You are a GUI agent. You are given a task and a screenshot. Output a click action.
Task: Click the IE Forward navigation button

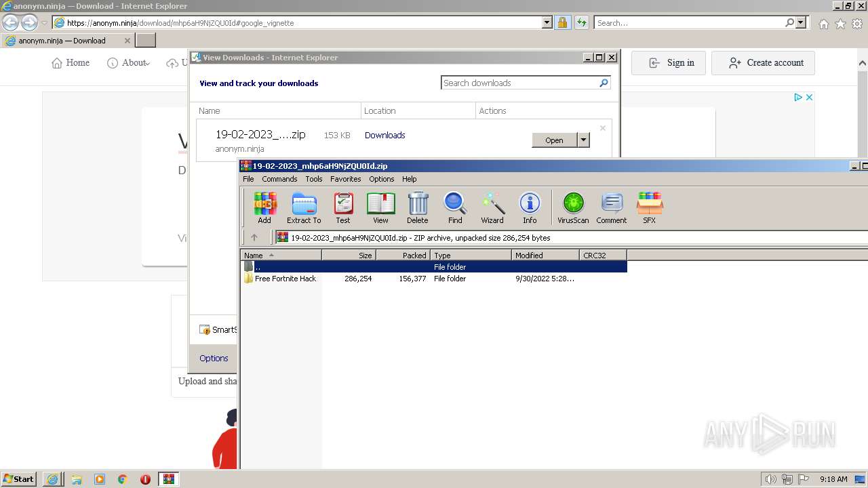29,22
